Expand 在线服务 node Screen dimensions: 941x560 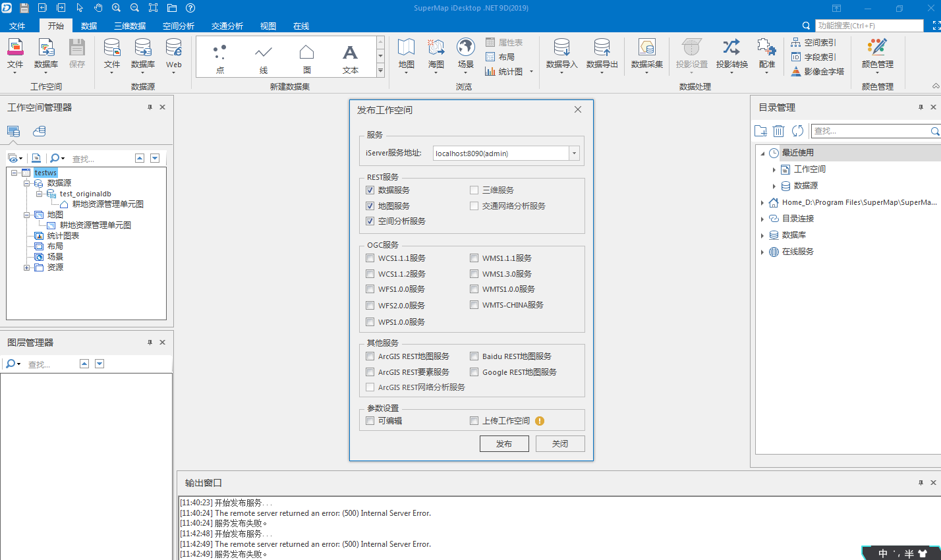tap(762, 252)
